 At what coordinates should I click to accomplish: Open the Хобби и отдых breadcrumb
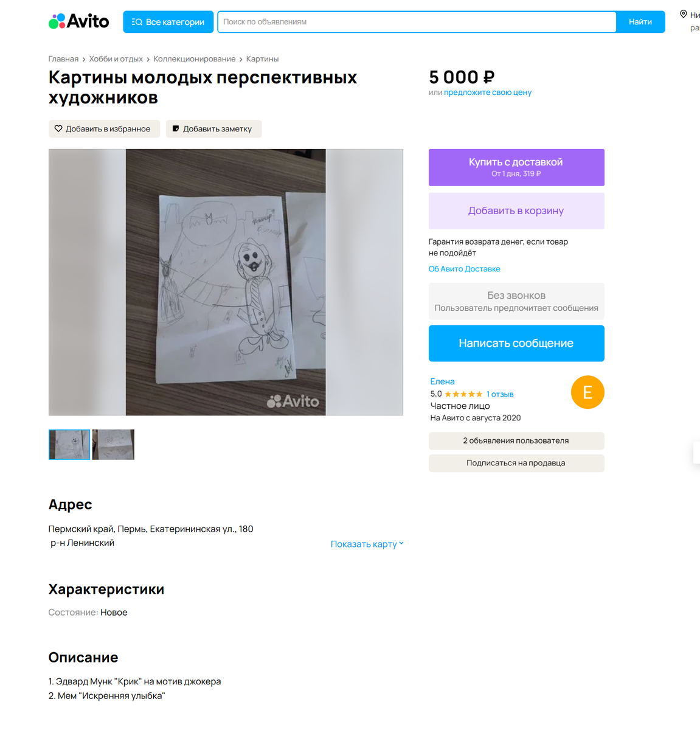coord(116,59)
